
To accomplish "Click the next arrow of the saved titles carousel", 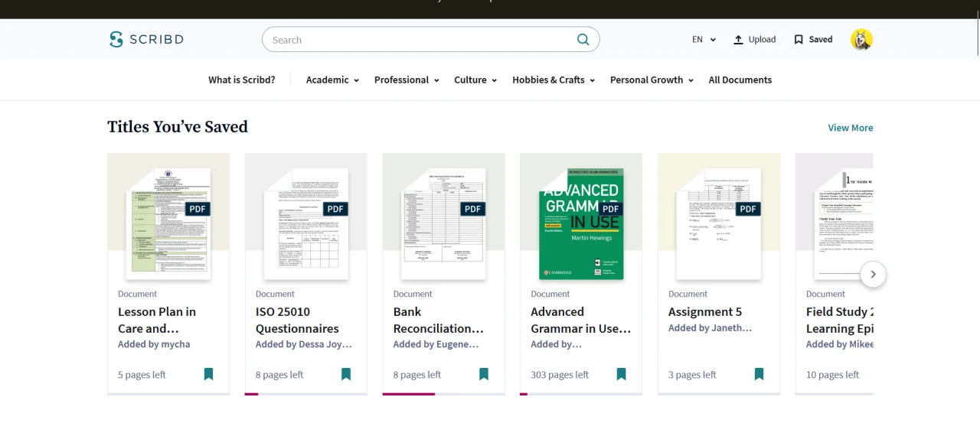I will (873, 275).
